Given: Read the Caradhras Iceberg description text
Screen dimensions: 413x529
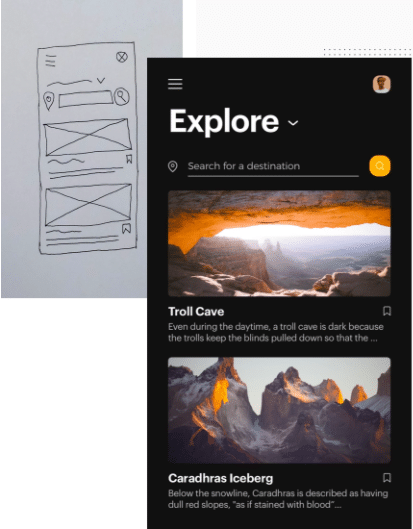Looking at the screenshot, I should pyautogui.click(x=278, y=499).
